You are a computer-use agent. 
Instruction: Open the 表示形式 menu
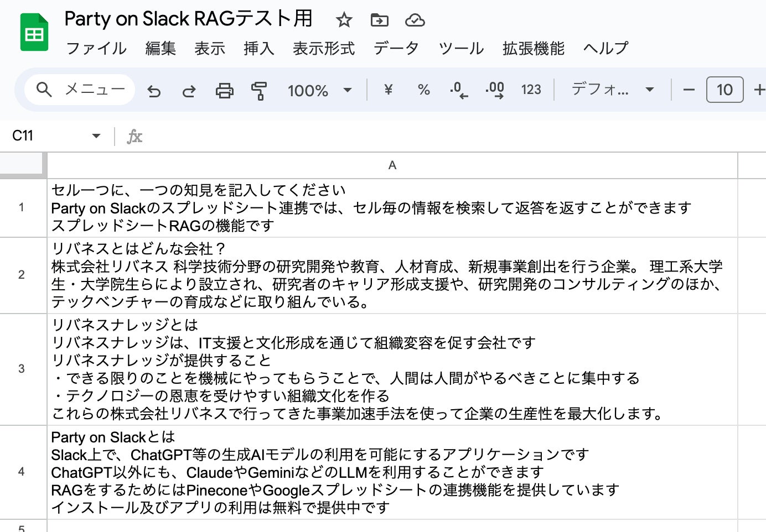[x=324, y=49]
